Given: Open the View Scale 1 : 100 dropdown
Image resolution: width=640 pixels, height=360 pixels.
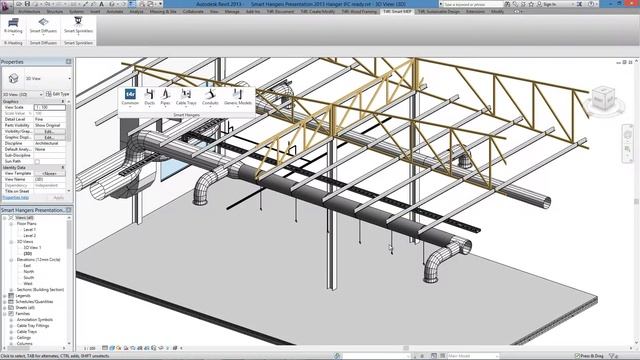Looking at the screenshot, I should point(50,107).
